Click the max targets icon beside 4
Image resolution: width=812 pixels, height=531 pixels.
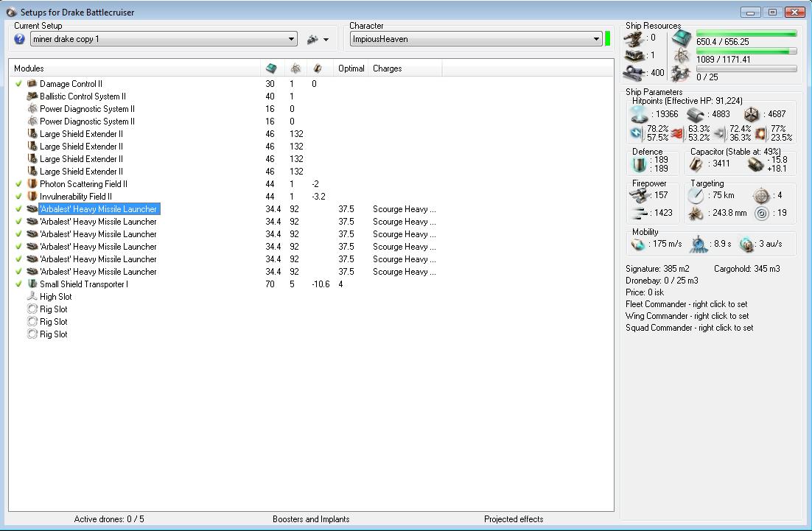point(761,196)
